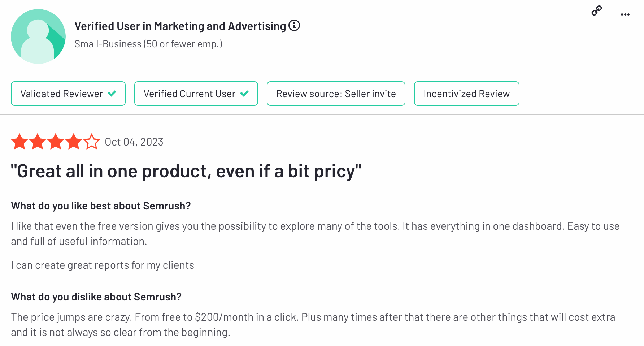Click the fourth red rating star
644x346 pixels.
(74, 142)
